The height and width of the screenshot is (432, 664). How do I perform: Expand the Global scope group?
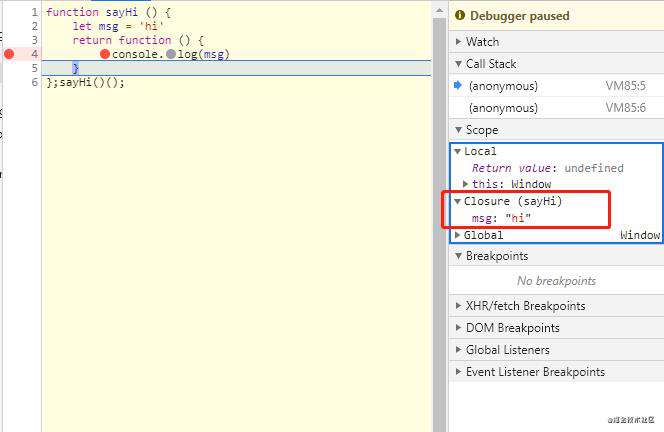(x=458, y=235)
